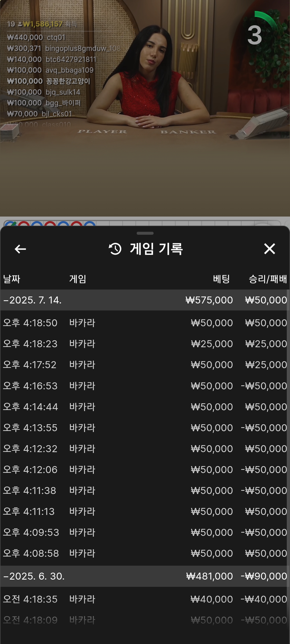The image size is (290, 644).
Task: Tap the -₩90,000 daily result total
Action: coord(264,576)
